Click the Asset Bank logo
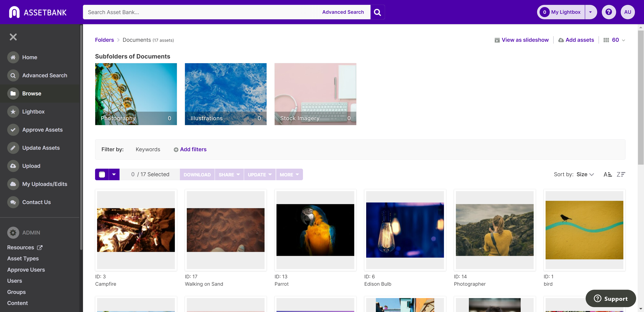The width and height of the screenshot is (644, 312). click(x=38, y=12)
